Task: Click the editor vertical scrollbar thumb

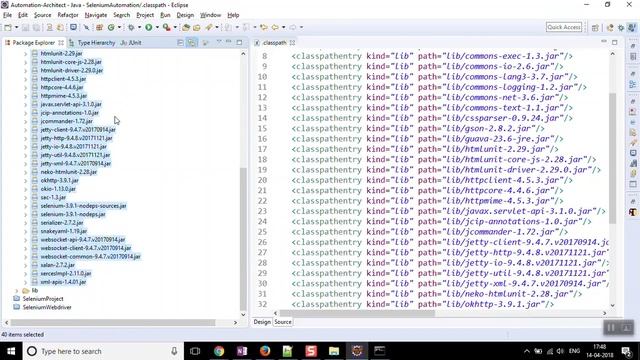Action: (613, 158)
